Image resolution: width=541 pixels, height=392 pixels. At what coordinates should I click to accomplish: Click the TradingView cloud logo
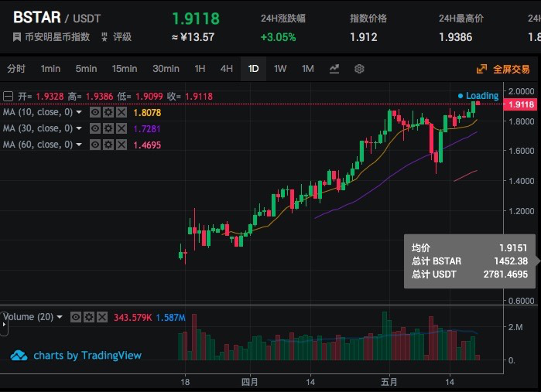(19, 355)
